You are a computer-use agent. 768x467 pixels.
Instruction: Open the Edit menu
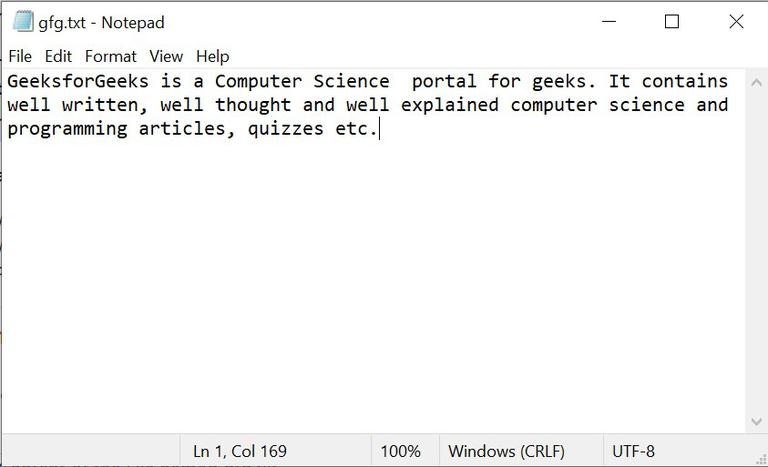tap(58, 56)
